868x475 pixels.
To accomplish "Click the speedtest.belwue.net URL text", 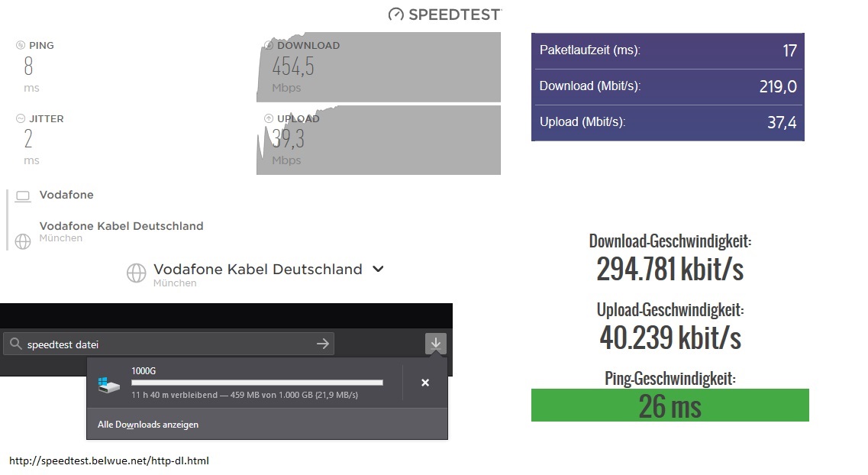I will (x=109, y=460).
